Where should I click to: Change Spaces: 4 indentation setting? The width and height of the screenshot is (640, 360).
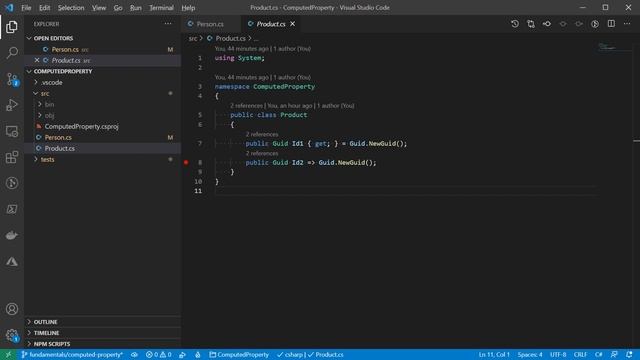tap(530, 355)
